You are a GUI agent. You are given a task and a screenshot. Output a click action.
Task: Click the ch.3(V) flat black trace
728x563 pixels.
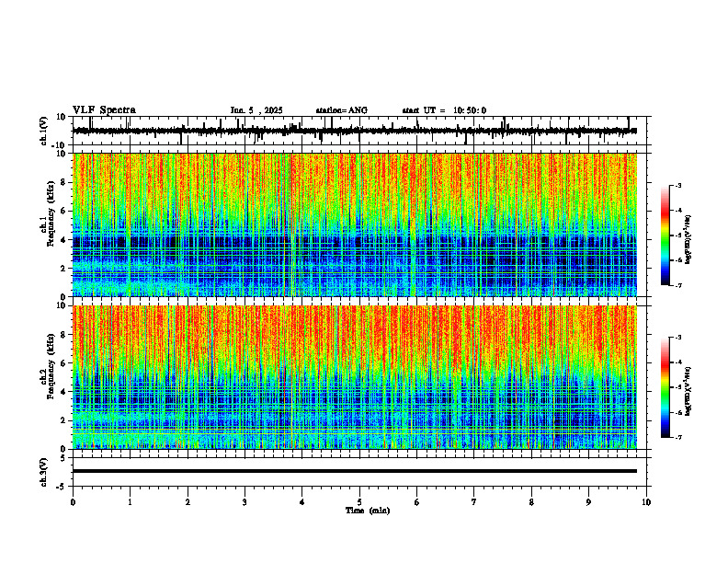(355, 471)
